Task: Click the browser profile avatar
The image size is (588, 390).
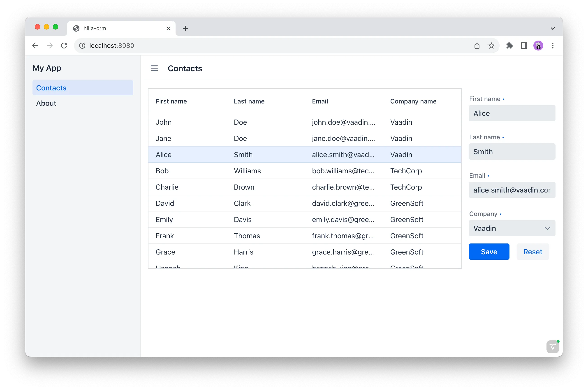Action: tap(538, 46)
